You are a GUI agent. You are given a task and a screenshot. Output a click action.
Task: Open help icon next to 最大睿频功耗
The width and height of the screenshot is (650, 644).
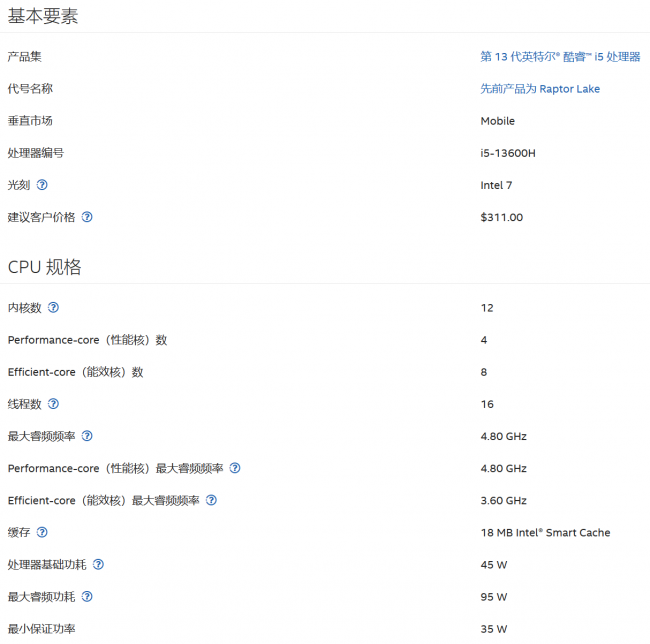tap(87, 596)
